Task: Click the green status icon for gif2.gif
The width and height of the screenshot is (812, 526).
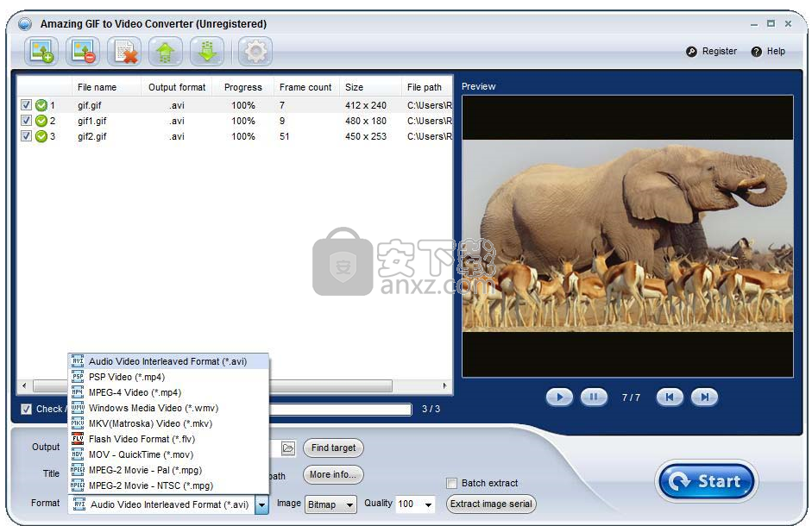Action: (x=41, y=136)
